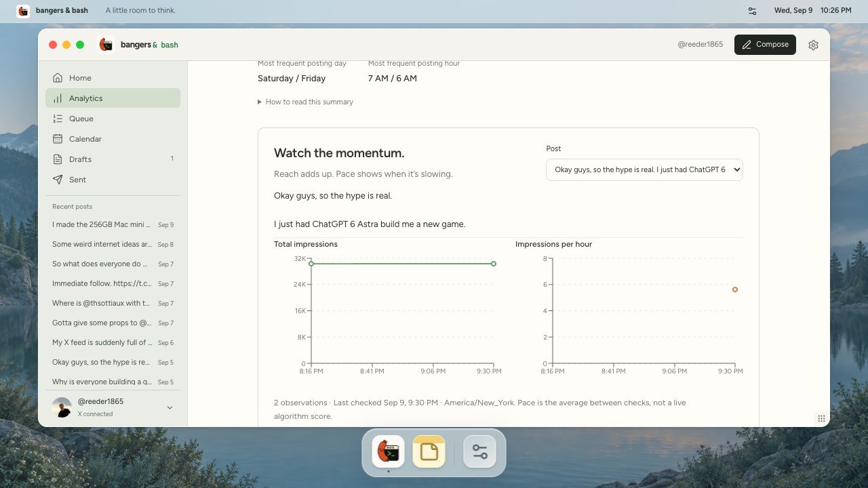Click the 'X connected' status text

[x=96, y=414]
